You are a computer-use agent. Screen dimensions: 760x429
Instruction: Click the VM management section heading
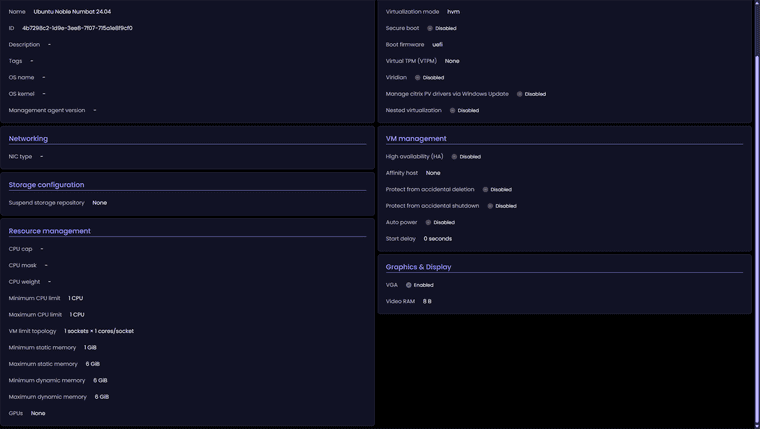(416, 139)
